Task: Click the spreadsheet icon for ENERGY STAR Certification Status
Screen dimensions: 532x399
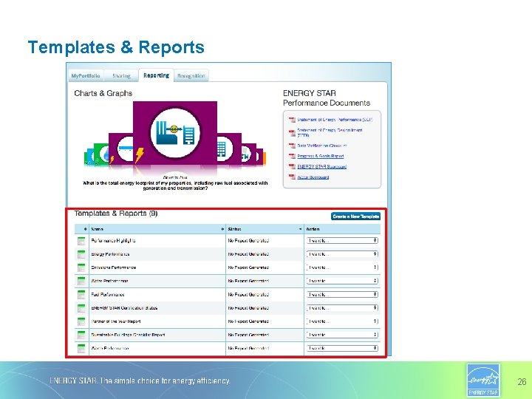Action: point(81,308)
